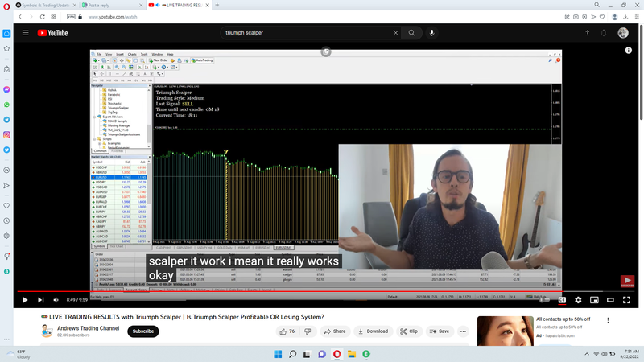
Task: Switch to 'Post a reply' browser tab
Action: pos(111,6)
